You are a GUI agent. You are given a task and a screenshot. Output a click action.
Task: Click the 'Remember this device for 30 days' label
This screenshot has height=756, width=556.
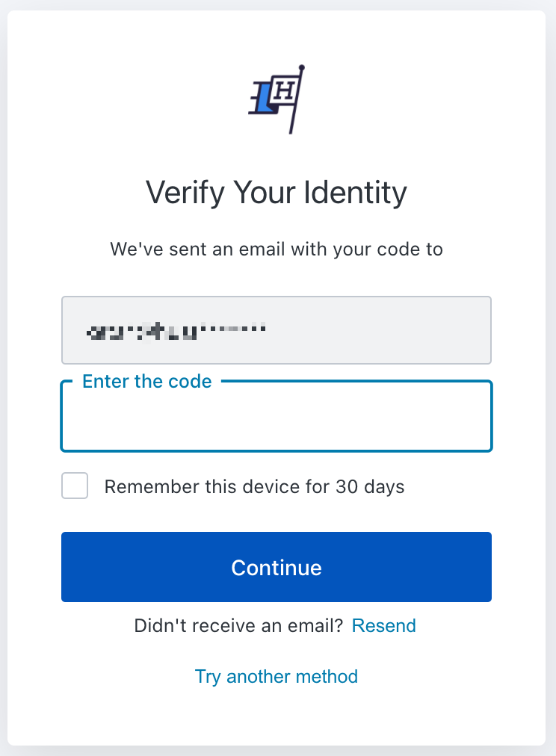(x=254, y=486)
